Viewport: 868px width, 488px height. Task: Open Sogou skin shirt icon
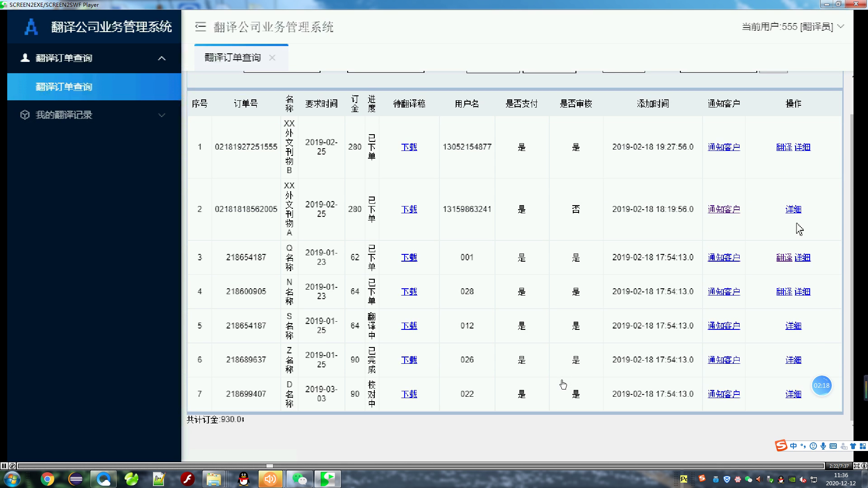click(853, 446)
